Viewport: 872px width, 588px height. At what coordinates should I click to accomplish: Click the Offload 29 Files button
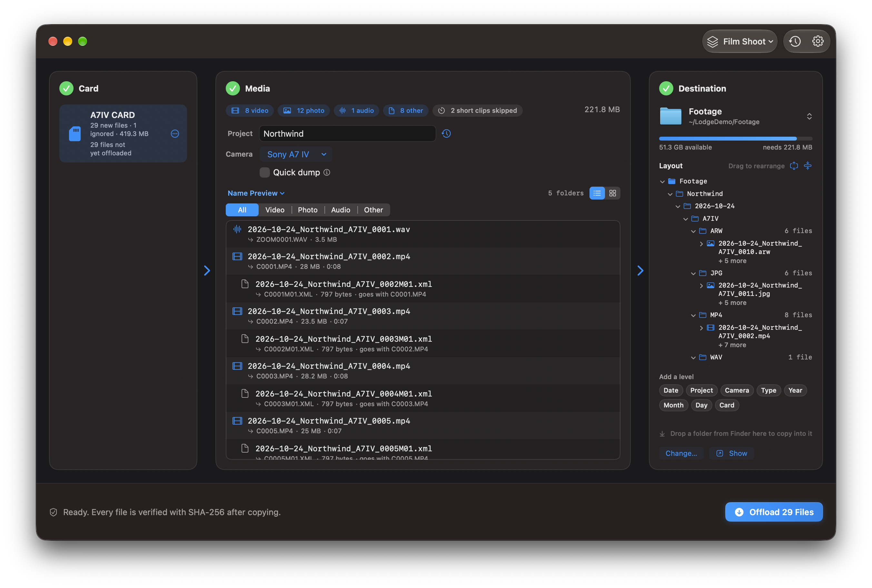click(x=774, y=512)
